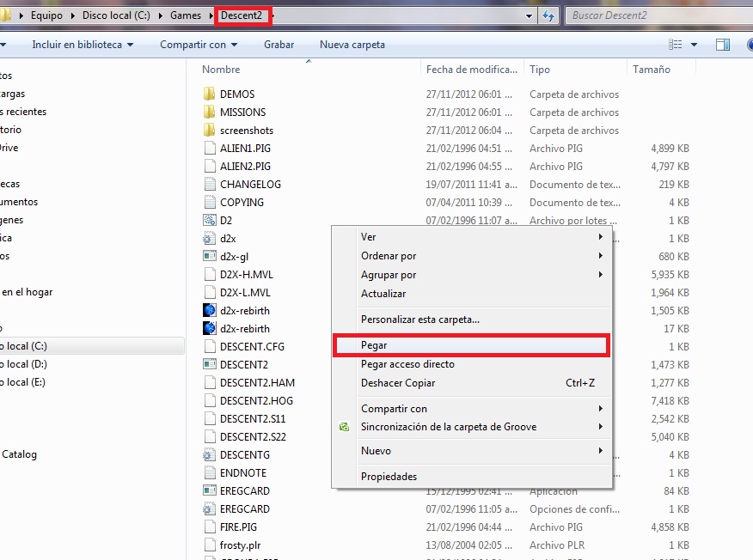Click the Buscar Descent2 search field
Screen dimensions: 753x560
pos(658,15)
